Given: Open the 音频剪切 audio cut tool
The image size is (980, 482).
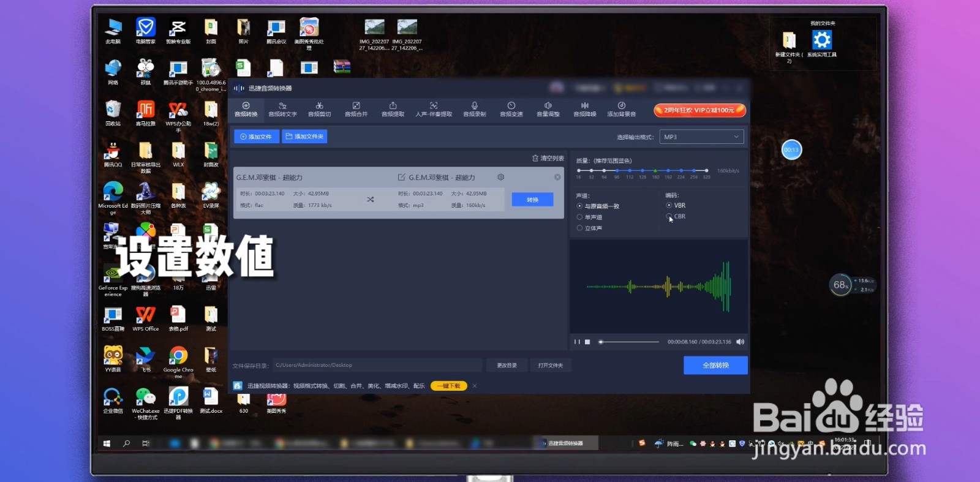Looking at the screenshot, I should pyautogui.click(x=319, y=110).
